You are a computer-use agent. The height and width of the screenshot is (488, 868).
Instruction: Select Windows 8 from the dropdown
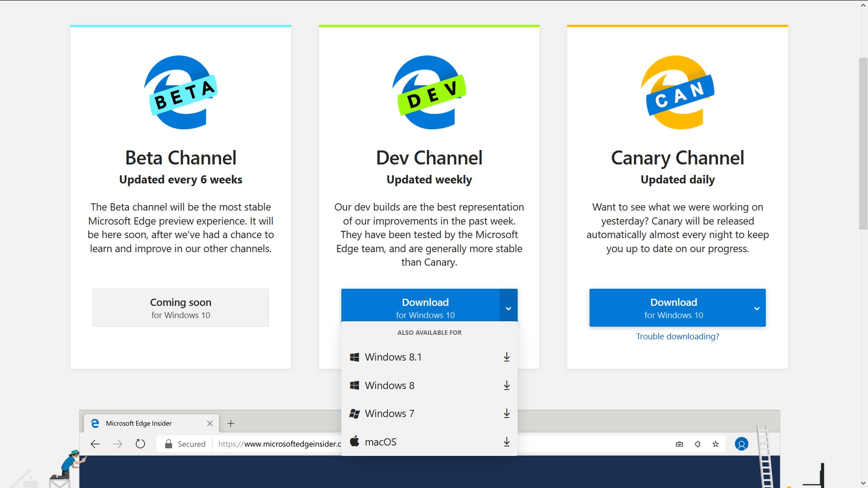point(429,385)
